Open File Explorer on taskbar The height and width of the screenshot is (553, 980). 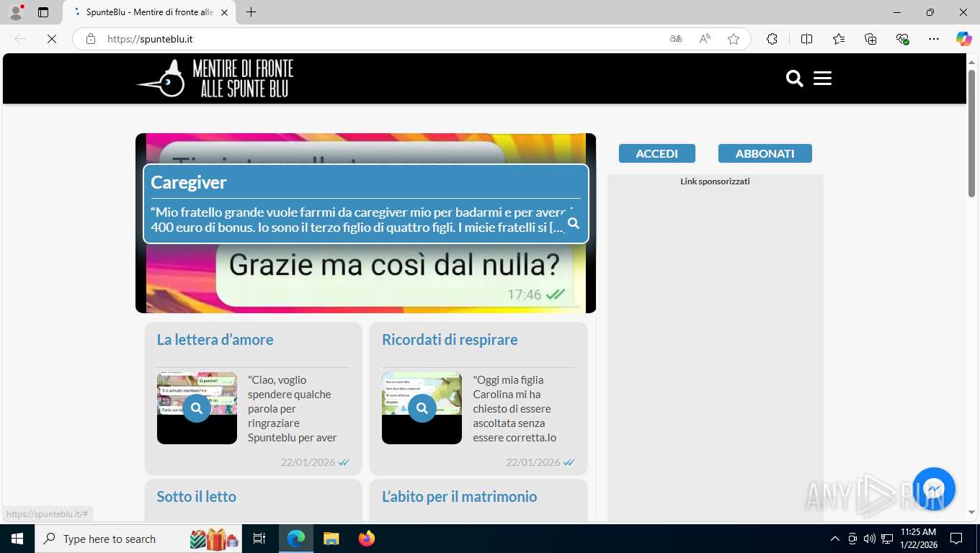coord(331,539)
